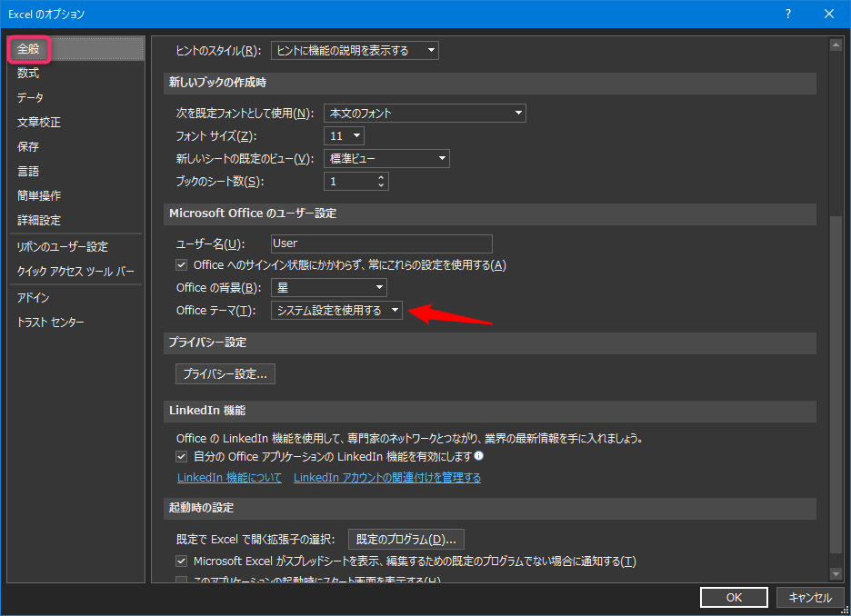Open the データ options category
The height and width of the screenshot is (616, 851).
tap(76, 97)
